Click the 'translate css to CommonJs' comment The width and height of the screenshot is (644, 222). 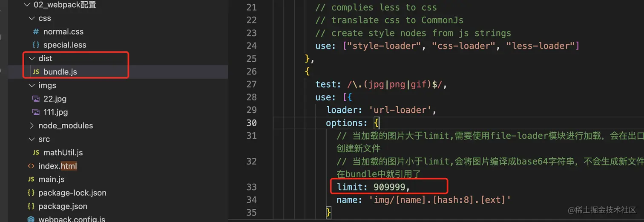(x=389, y=20)
